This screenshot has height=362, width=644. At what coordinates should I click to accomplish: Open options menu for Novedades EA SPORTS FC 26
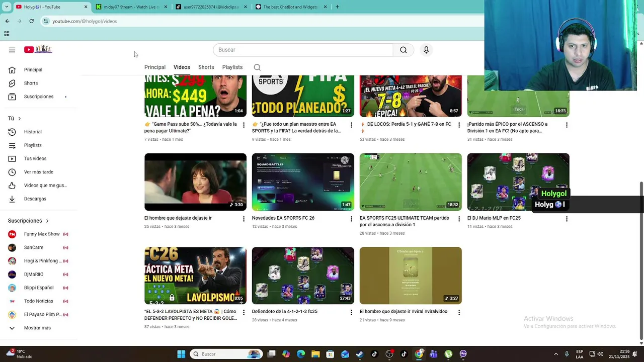pos(351,219)
